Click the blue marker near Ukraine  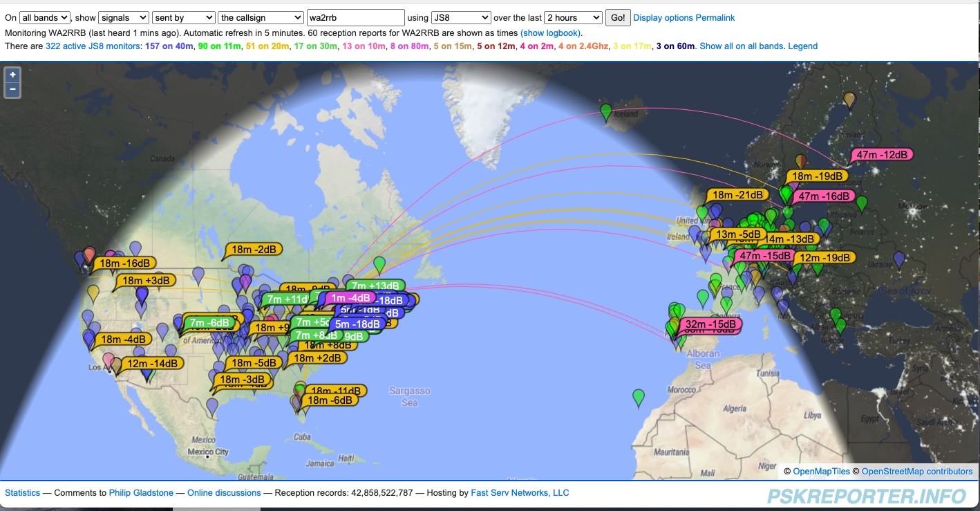tap(898, 259)
